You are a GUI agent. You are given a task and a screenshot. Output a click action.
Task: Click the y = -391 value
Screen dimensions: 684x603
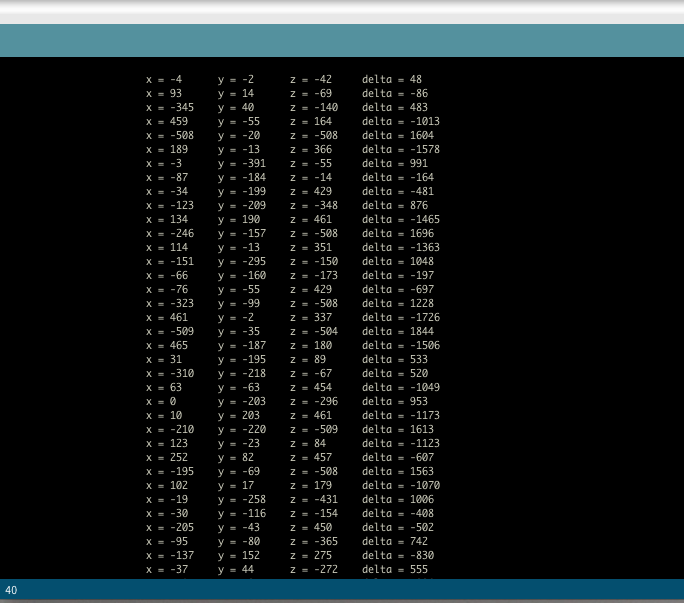239,163
